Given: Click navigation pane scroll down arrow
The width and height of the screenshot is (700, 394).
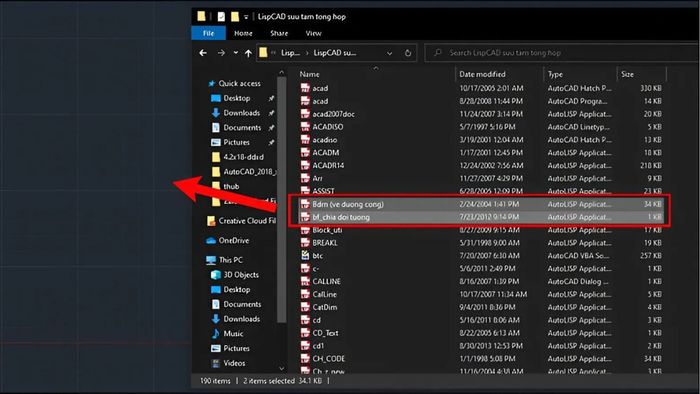Looking at the screenshot, I should click(x=281, y=369).
